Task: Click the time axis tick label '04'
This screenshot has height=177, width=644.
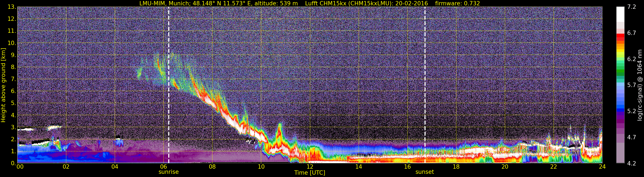Action: pyautogui.click(x=115, y=167)
